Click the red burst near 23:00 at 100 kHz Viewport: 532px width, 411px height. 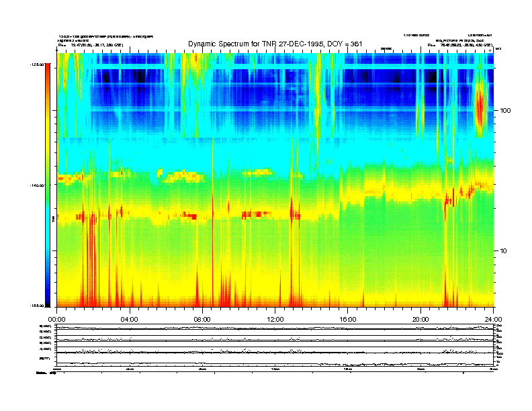[x=479, y=106]
